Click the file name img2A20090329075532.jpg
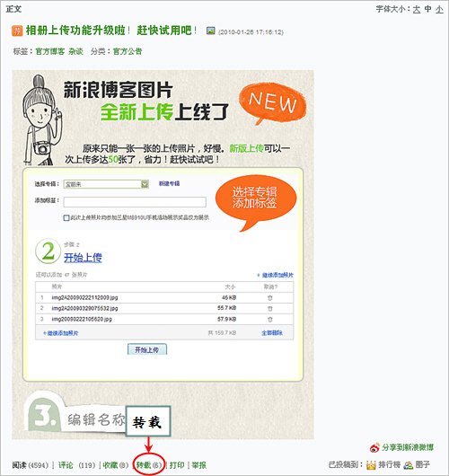 84,308
